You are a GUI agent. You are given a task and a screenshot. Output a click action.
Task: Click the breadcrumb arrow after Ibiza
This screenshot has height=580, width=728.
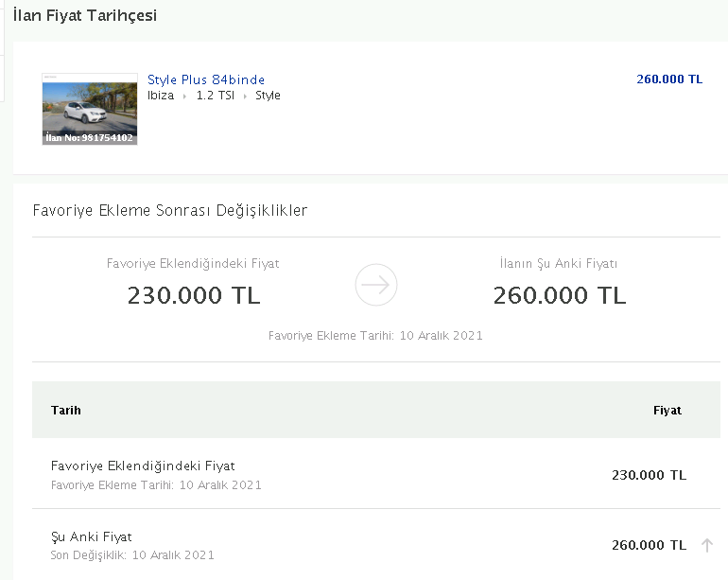click(184, 97)
